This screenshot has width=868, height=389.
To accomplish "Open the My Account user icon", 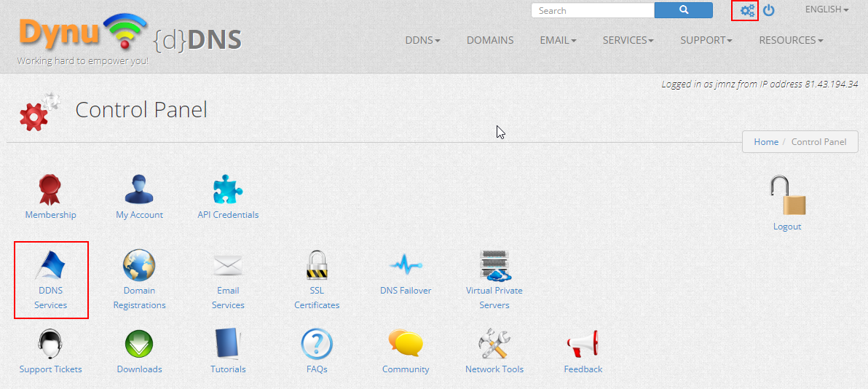I will tap(139, 189).
